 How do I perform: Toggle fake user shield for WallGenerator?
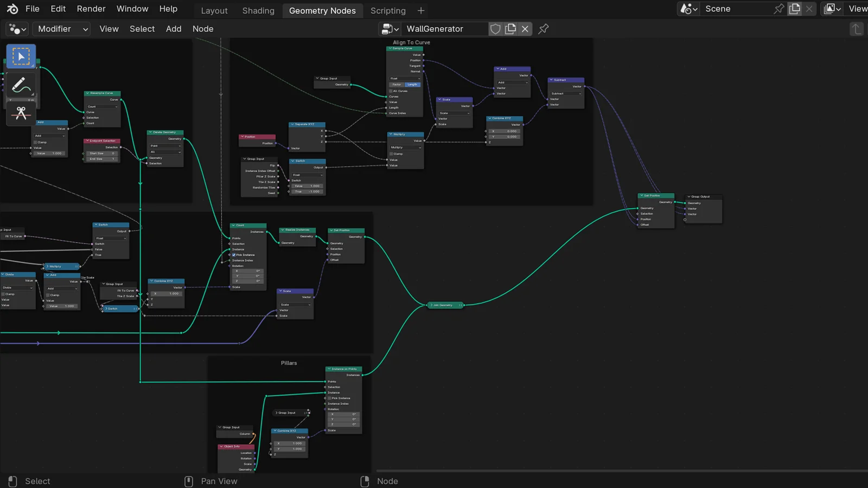[x=495, y=29]
